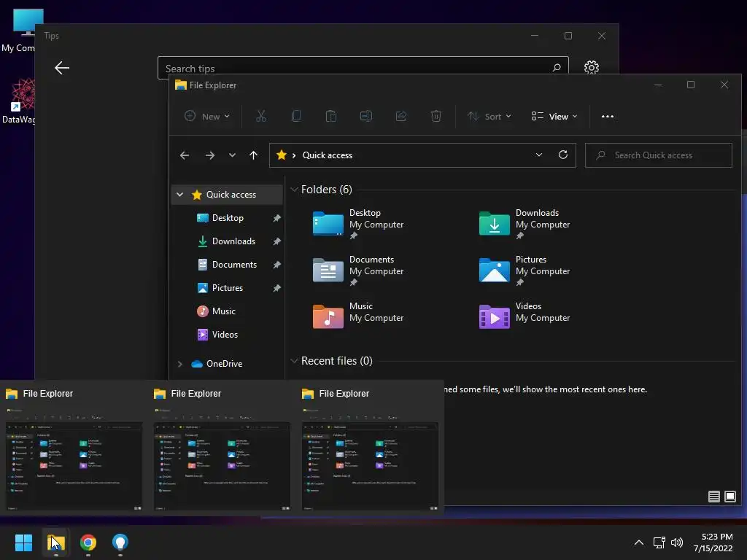Select Pictures in the navigation pane
Screen dimensions: 747x560
[x=228, y=287]
